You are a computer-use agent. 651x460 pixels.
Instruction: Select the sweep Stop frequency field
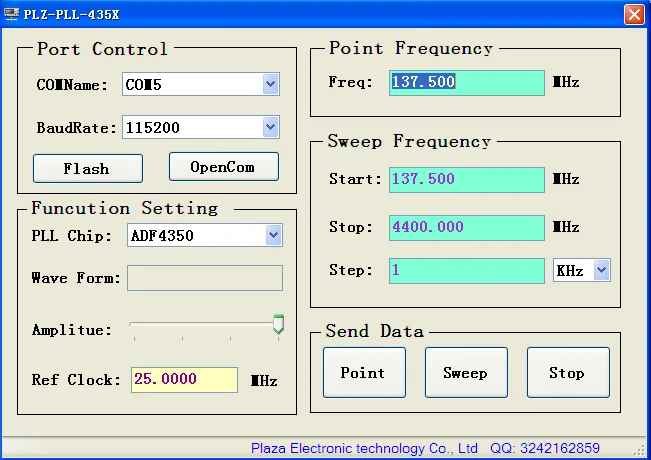coord(466,227)
